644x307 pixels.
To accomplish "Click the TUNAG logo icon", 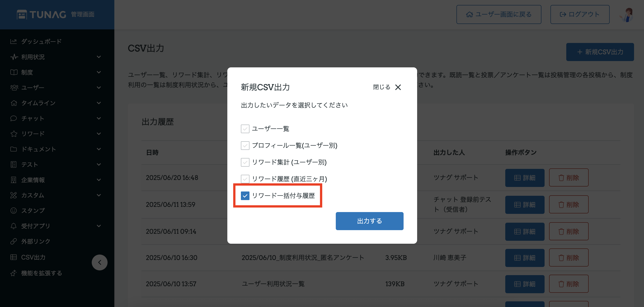I will pyautogui.click(x=22, y=14).
